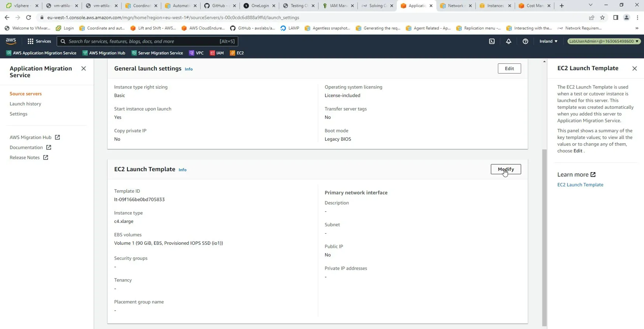Open the browser side panel

(x=616, y=17)
